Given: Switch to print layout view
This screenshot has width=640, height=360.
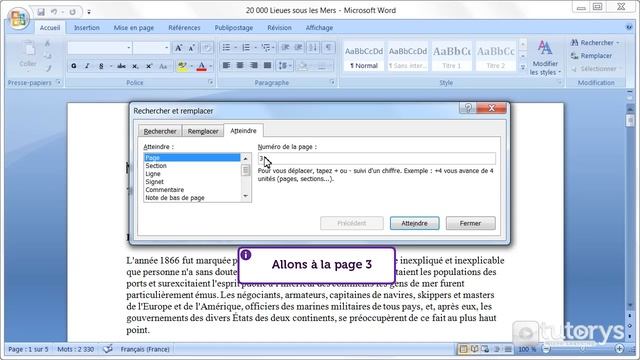Looking at the screenshot, I should point(463,349).
